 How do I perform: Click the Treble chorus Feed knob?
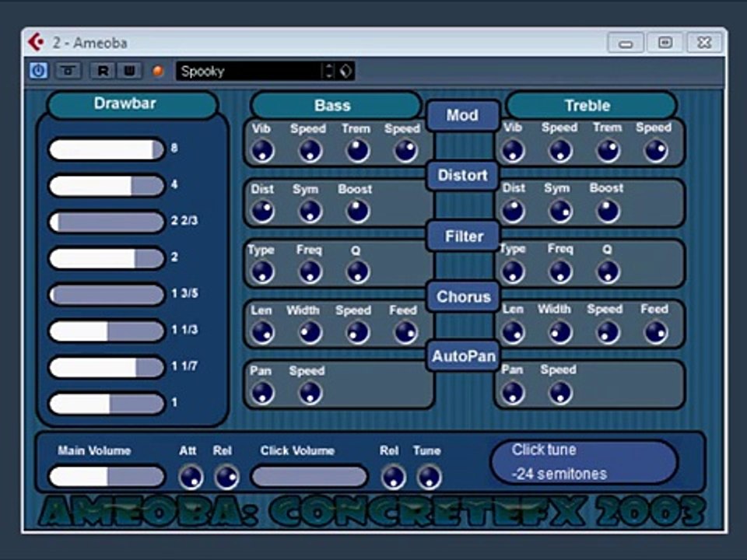point(655,332)
